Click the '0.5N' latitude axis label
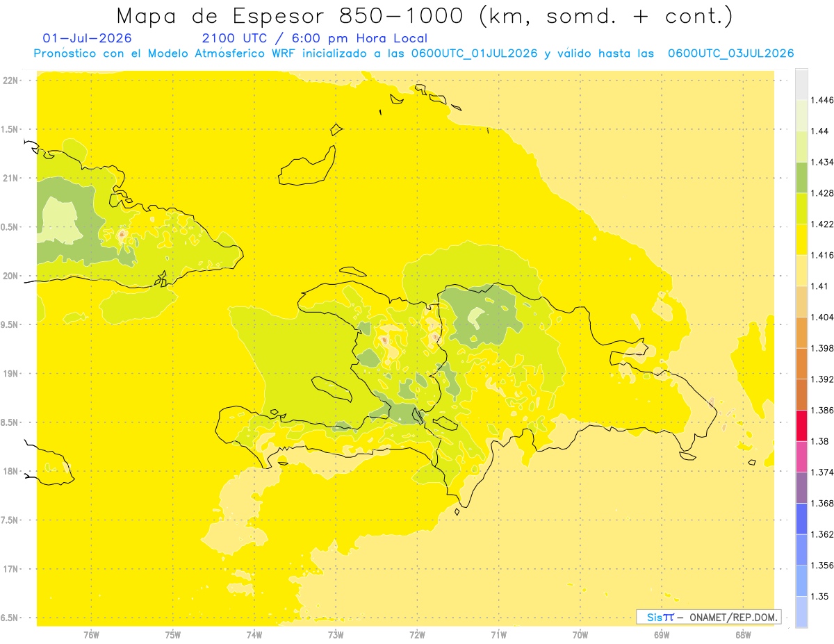The width and height of the screenshot is (834, 644). click(x=9, y=227)
